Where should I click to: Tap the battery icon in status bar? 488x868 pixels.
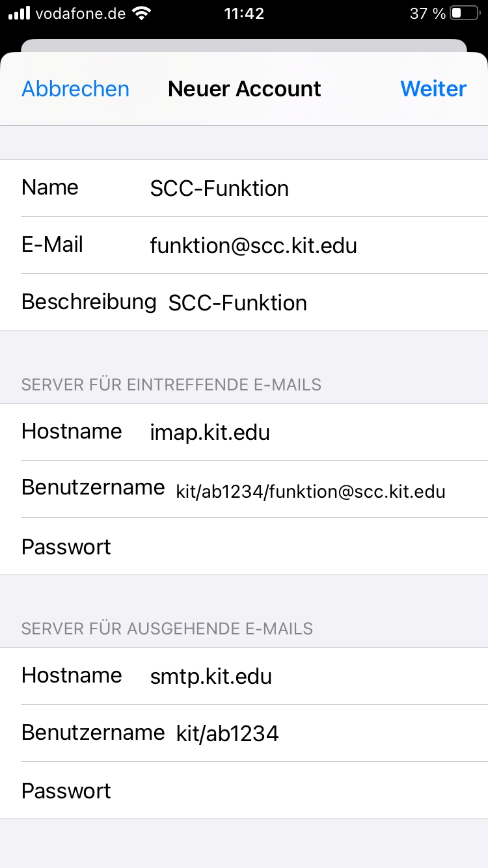point(465,14)
